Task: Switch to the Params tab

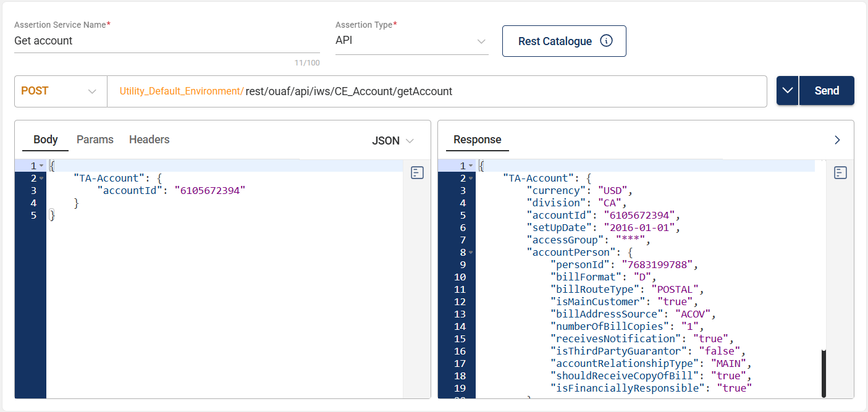Action: [95, 140]
